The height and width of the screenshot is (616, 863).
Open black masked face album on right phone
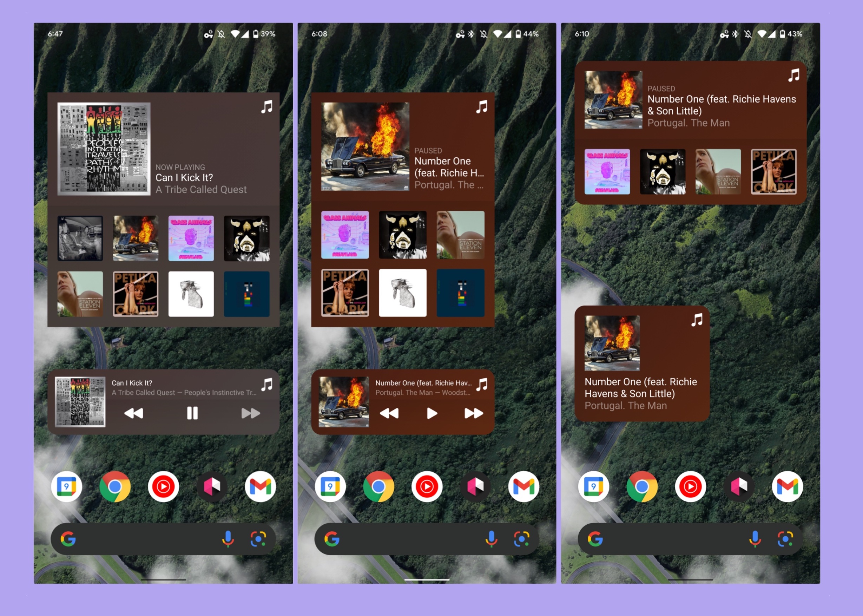click(663, 171)
